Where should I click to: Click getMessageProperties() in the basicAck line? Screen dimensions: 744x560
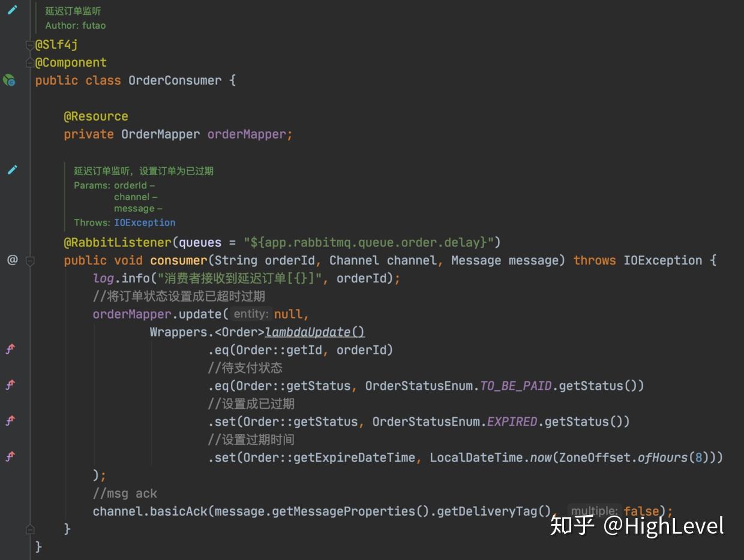pyautogui.click(x=351, y=511)
